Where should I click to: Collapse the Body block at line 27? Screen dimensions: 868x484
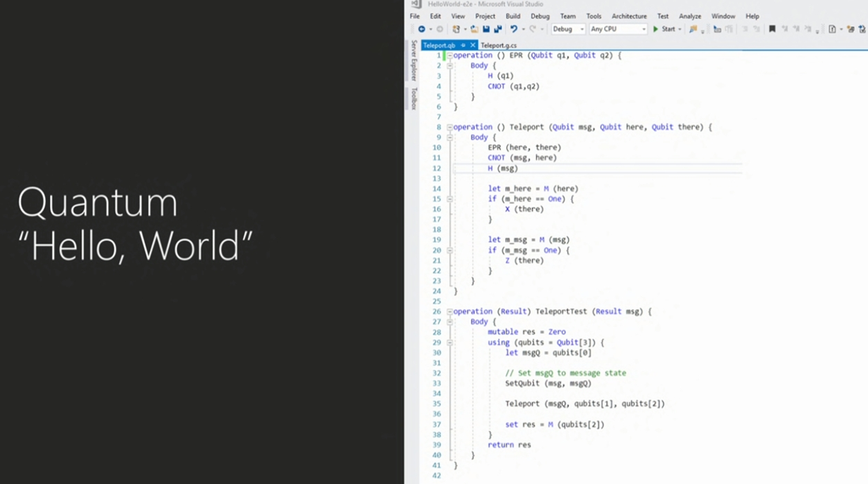pos(449,322)
